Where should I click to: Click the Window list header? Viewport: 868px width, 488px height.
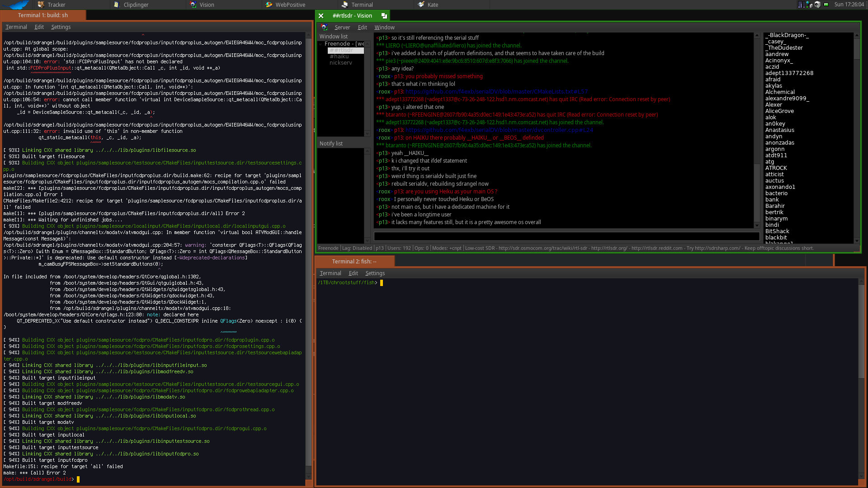coord(333,37)
